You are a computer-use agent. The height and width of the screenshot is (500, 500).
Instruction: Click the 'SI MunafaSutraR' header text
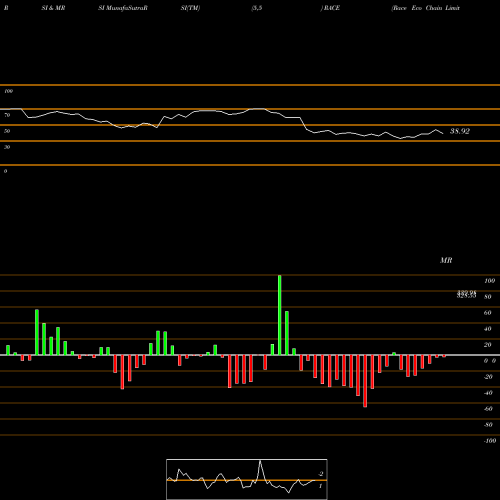pos(123,8)
